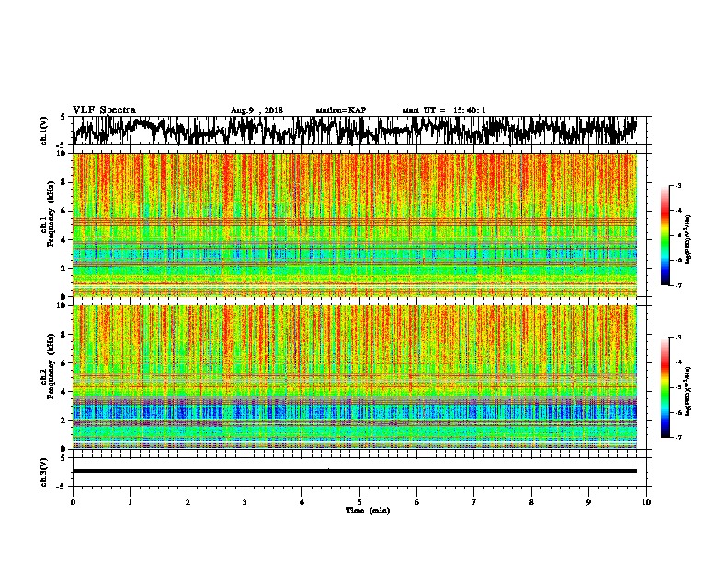
Task: Click the ch.3 flat black trace line
Action: [355, 471]
